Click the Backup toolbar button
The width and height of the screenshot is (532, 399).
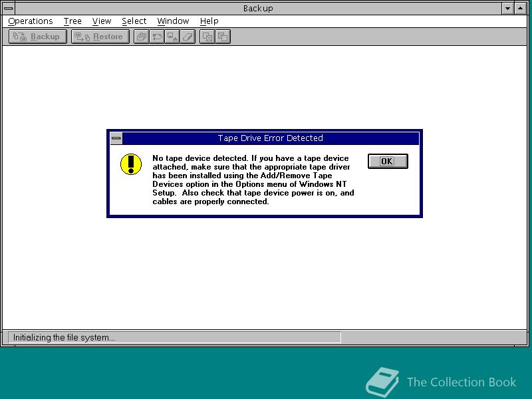tap(38, 37)
